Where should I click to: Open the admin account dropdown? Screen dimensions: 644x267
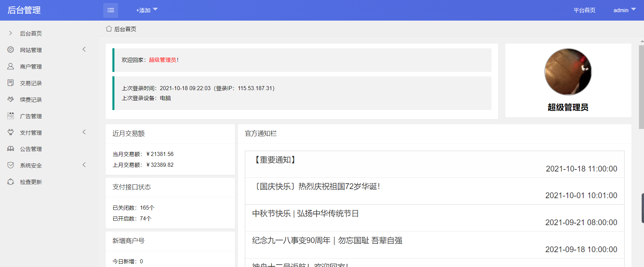(624, 10)
